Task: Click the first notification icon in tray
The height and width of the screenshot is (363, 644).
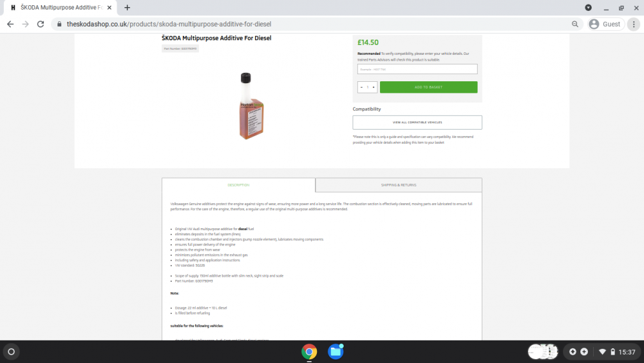Action: click(x=573, y=352)
